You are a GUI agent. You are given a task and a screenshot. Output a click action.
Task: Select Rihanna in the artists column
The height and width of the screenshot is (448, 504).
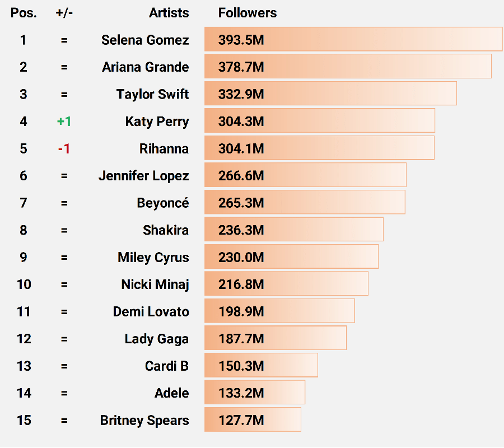pyautogui.click(x=164, y=149)
